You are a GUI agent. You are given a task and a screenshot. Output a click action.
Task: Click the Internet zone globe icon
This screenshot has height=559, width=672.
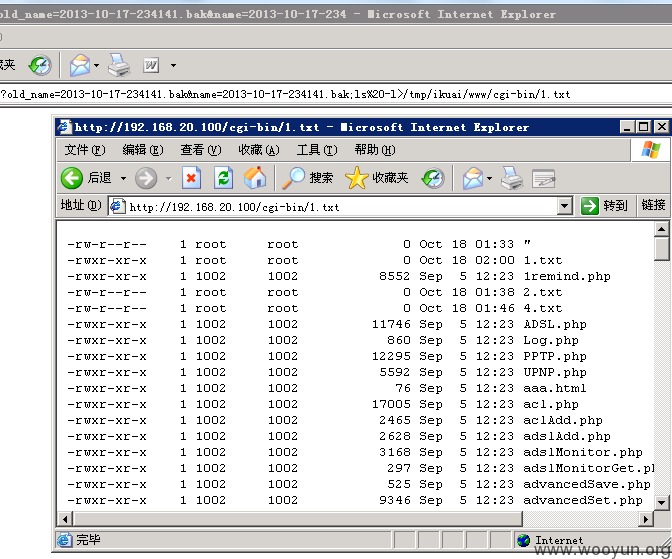(523, 541)
